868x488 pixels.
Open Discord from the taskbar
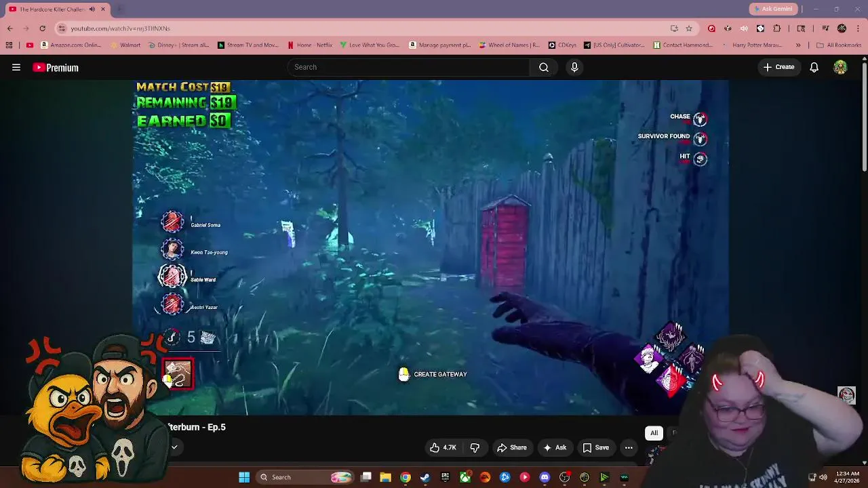545,477
